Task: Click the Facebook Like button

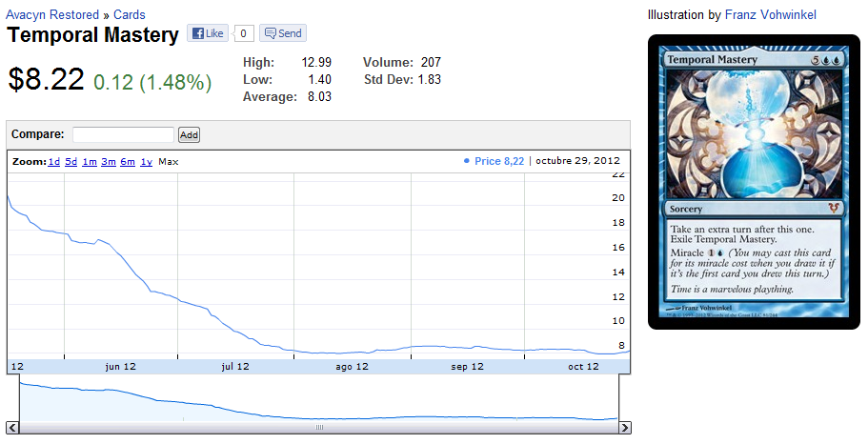Action: [x=208, y=33]
